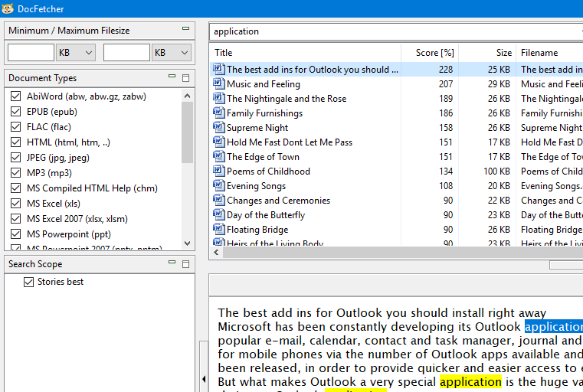The height and width of the screenshot is (392, 583).
Task: Select 'Hold Me Fast Dont Let Me Pass' result
Action: [396, 142]
